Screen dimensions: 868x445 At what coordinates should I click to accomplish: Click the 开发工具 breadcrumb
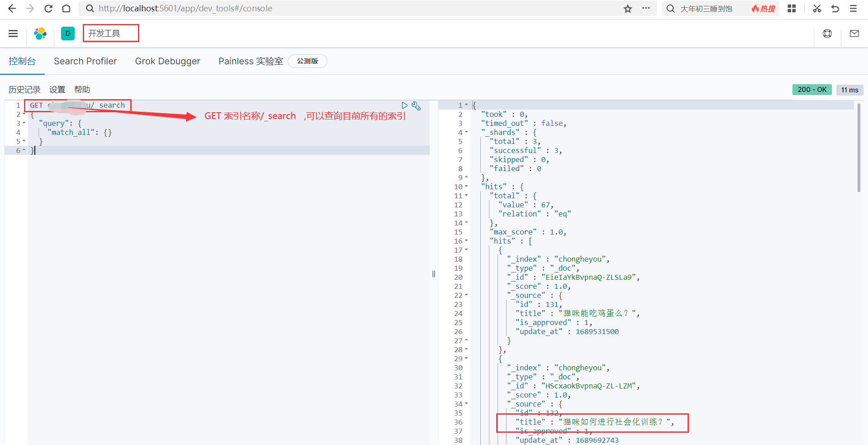(x=104, y=33)
